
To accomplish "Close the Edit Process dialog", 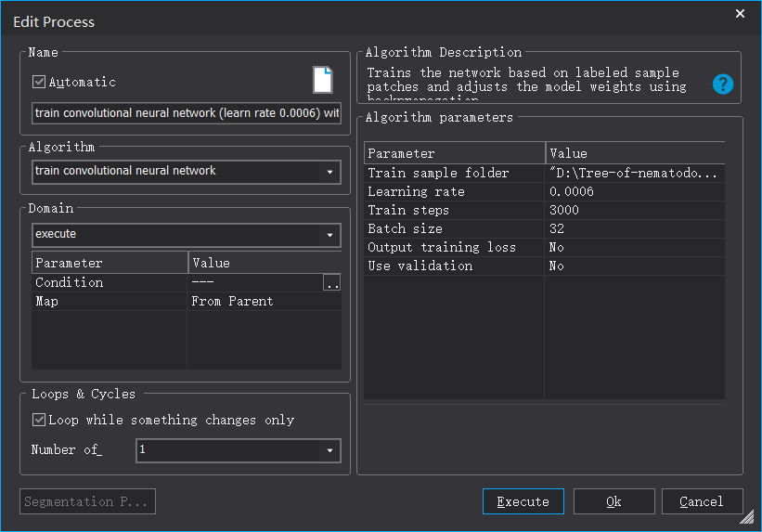I will click(740, 14).
